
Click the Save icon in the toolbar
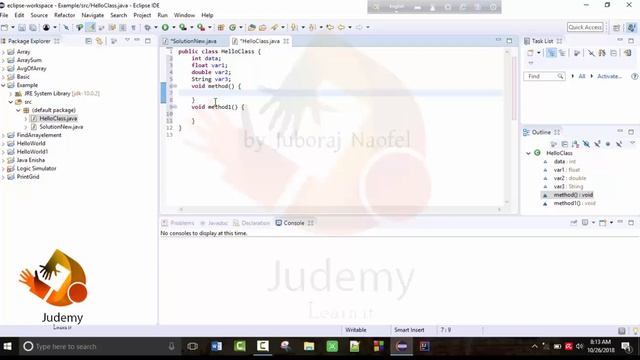[22, 27]
